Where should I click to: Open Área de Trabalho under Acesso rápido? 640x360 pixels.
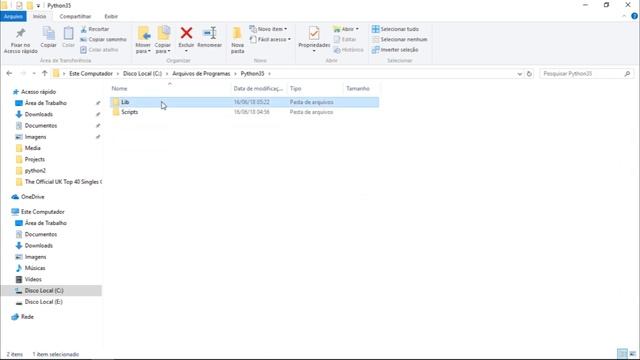point(45,103)
